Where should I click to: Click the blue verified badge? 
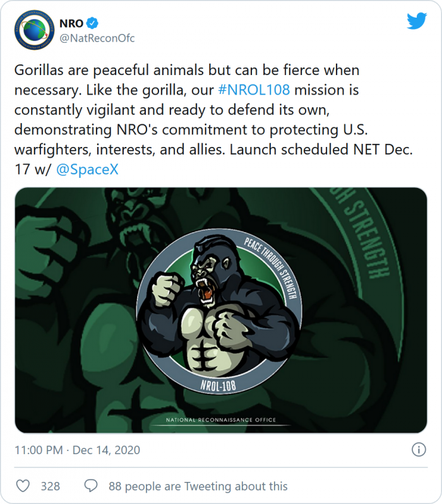[92, 23]
